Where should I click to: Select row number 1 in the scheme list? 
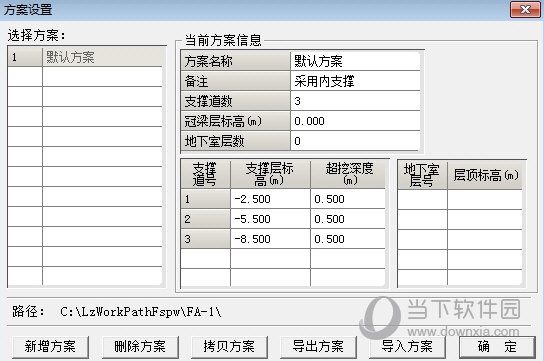25,57
